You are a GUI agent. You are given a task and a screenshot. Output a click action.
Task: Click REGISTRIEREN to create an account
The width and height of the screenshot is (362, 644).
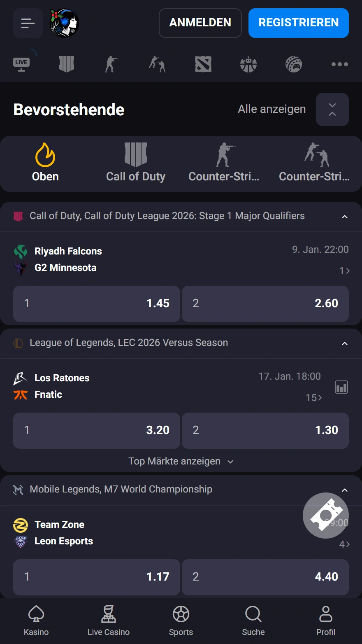[x=298, y=23]
